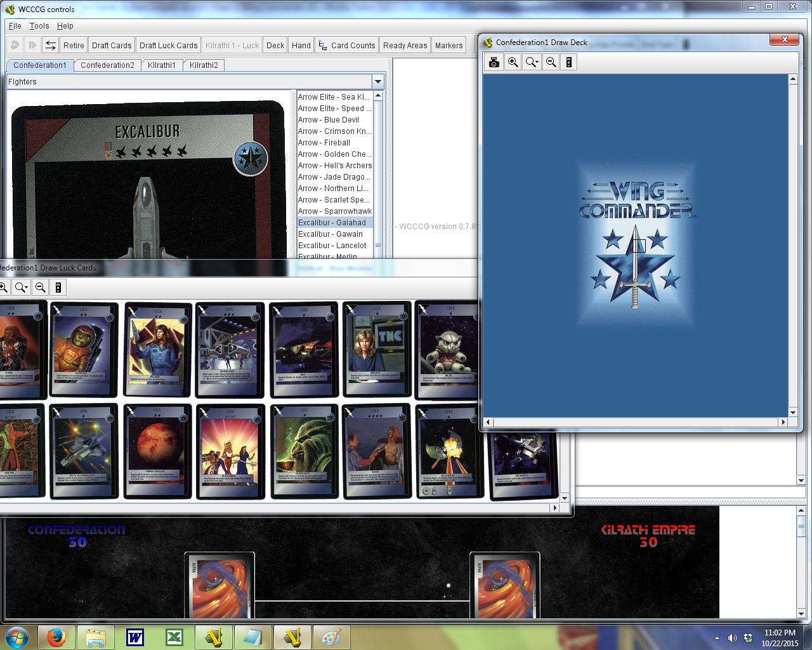Image resolution: width=812 pixels, height=650 pixels.
Task: Click the mouse-over viewer icon in Draw Deck toolbar
Action: click(569, 62)
